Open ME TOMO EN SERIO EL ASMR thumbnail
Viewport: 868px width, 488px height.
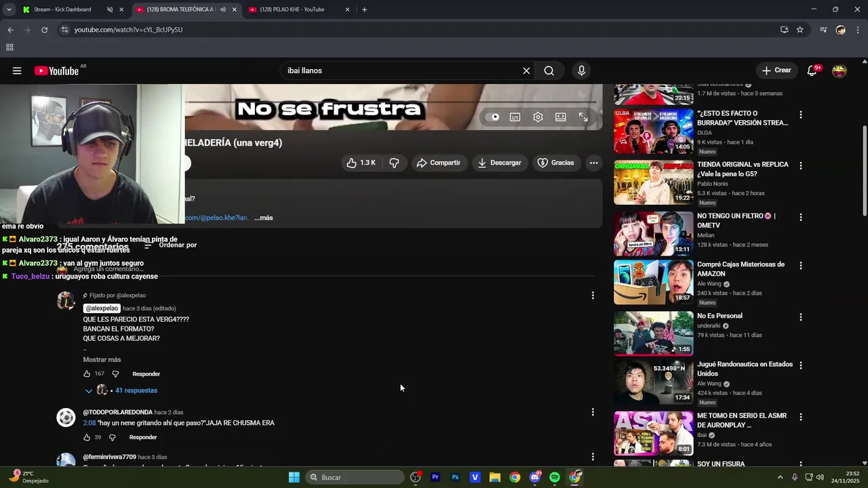[654, 433]
